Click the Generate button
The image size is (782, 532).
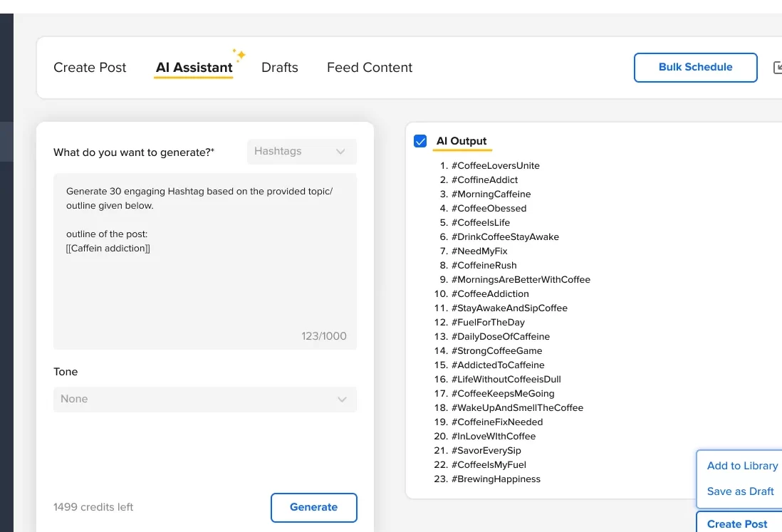click(x=313, y=507)
